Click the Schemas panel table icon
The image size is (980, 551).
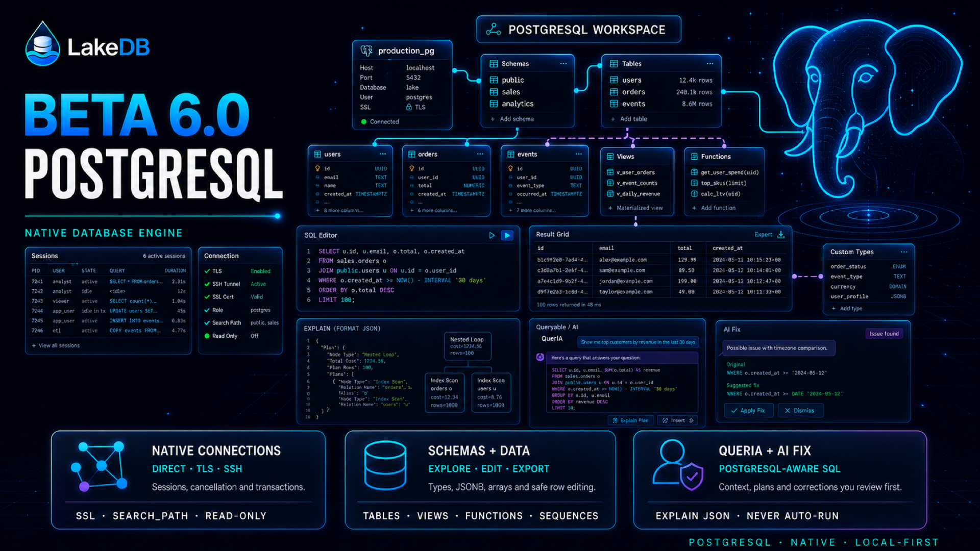[494, 64]
